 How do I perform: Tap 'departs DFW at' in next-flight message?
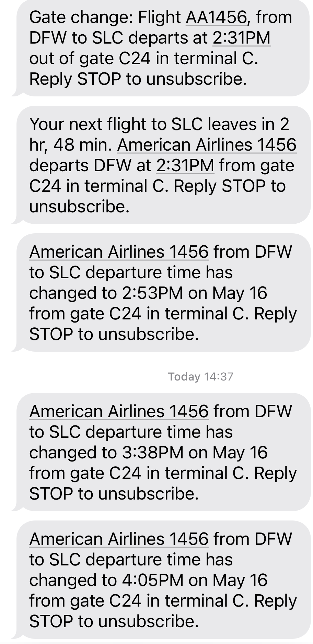90,165
